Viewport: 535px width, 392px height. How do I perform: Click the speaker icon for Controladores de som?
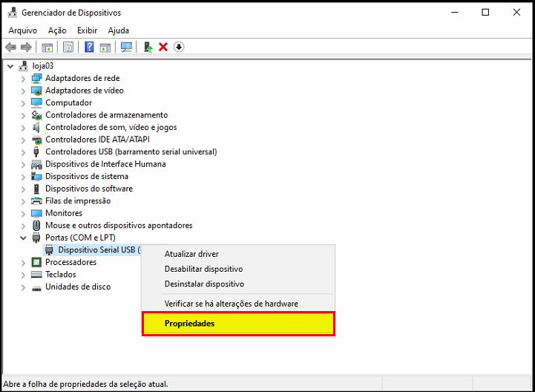pos(36,128)
